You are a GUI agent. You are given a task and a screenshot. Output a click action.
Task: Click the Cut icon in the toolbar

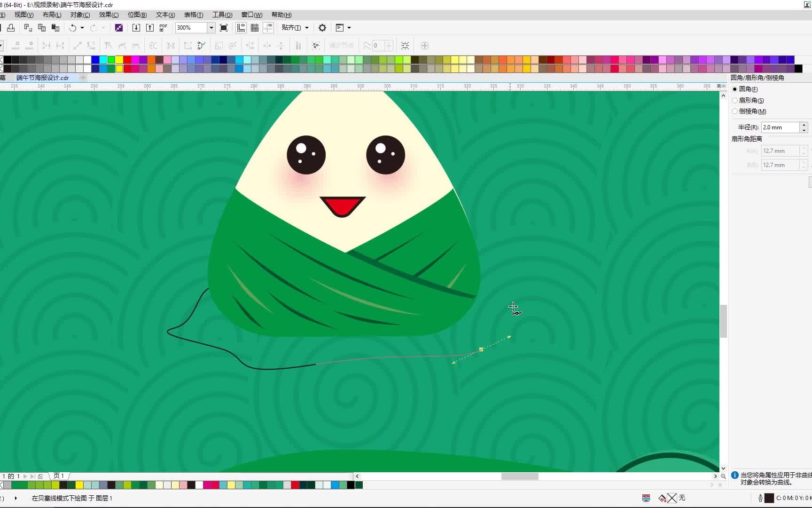pyautogui.click(x=28, y=28)
